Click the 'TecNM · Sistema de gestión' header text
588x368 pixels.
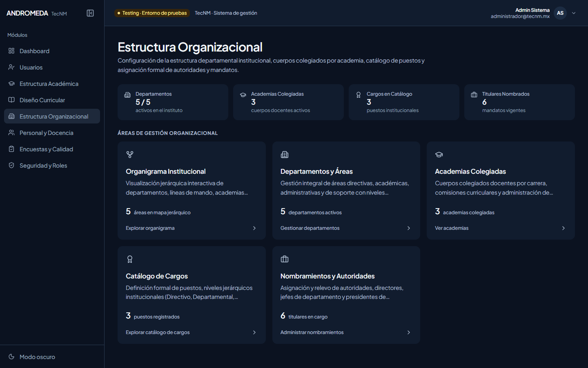[226, 13]
